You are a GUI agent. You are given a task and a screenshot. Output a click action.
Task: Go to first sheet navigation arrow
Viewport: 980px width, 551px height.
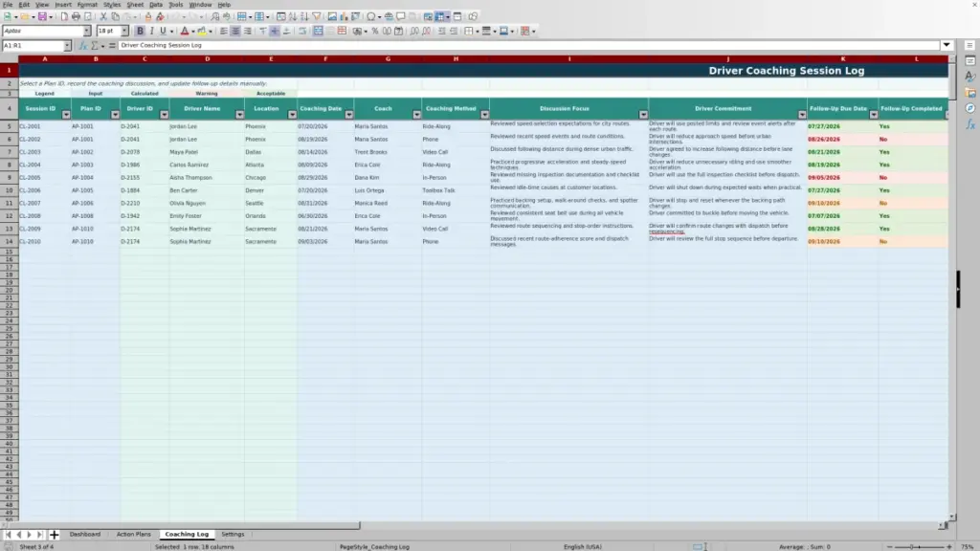coord(8,534)
